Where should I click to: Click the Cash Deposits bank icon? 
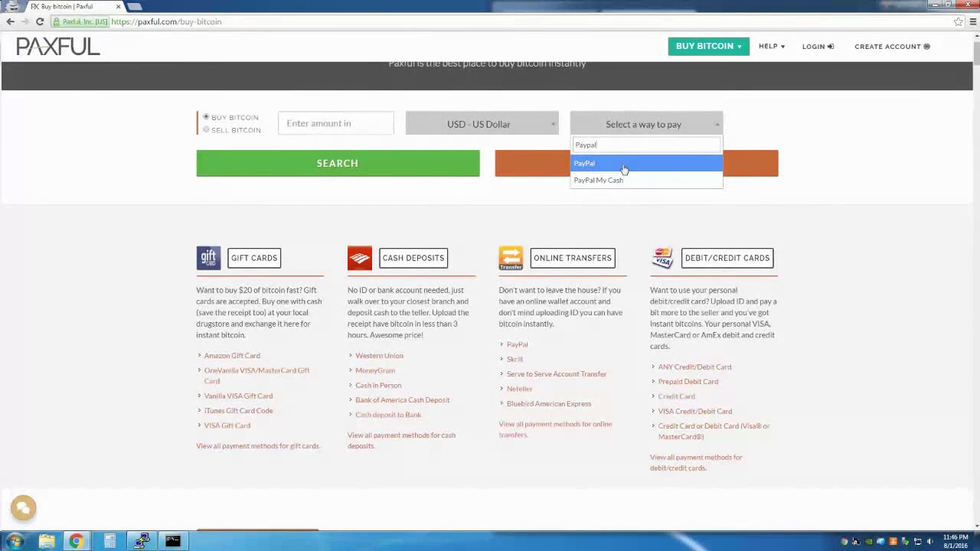360,258
